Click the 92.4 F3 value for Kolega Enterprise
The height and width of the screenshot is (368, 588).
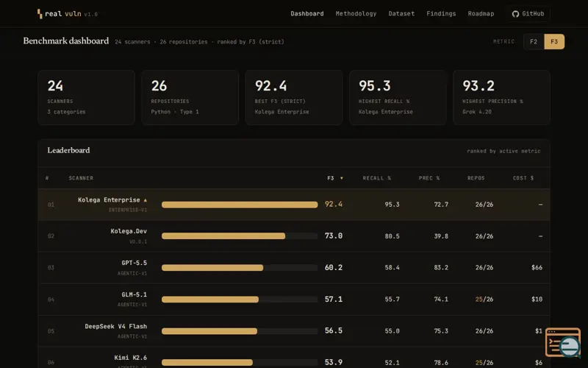click(x=334, y=205)
